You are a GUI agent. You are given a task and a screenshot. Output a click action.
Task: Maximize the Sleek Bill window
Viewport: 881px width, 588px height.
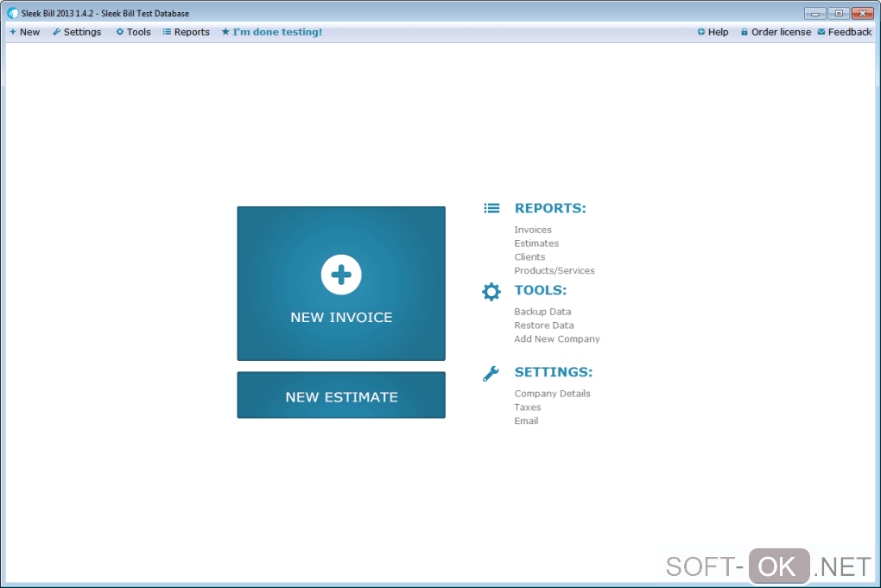839,13
